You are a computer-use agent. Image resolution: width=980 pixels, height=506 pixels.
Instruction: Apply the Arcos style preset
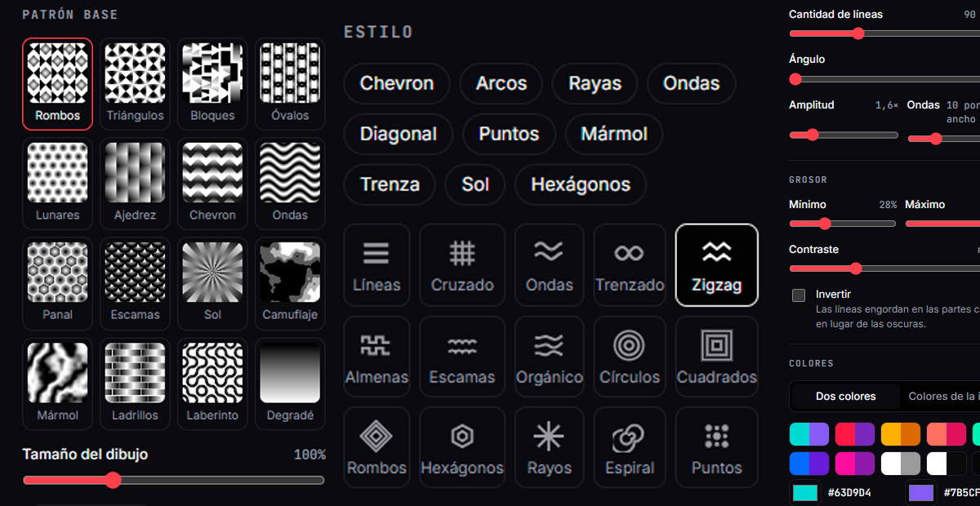(501, 83)
